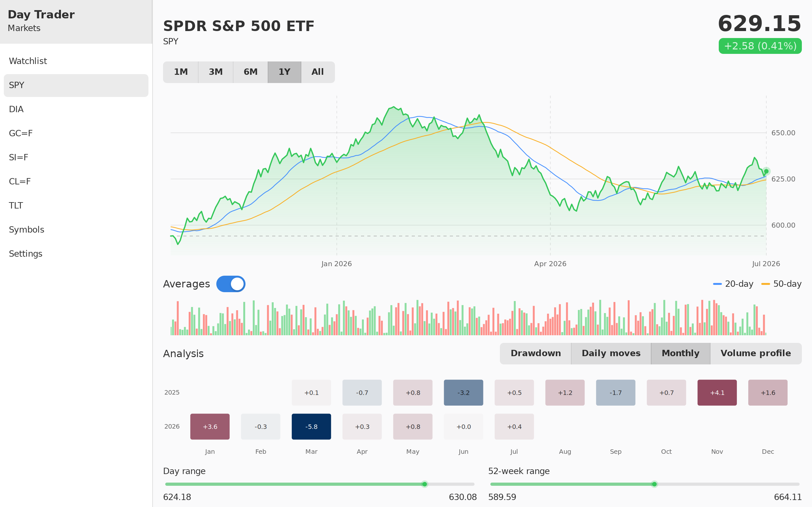Select the 1M time range
Screen dimensions: 812x507
(x=181, y=72)
